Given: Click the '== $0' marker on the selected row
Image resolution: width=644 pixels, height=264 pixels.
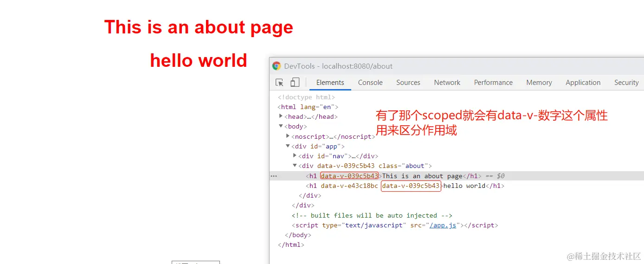Looking at the screenshot, I should [495, 176].
